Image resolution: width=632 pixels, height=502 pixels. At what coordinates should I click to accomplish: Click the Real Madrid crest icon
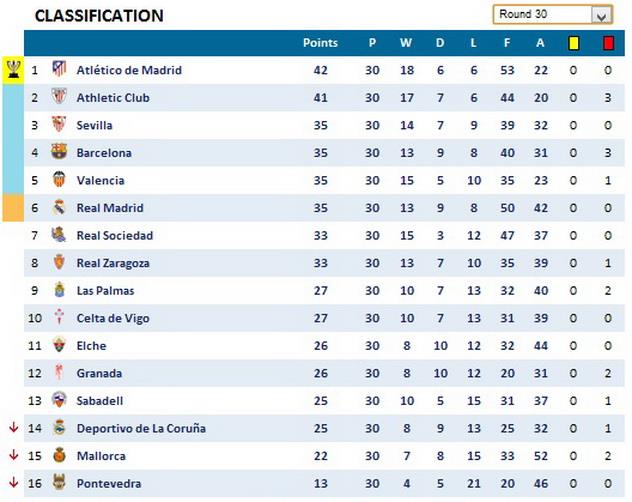[x=59, y=208]
